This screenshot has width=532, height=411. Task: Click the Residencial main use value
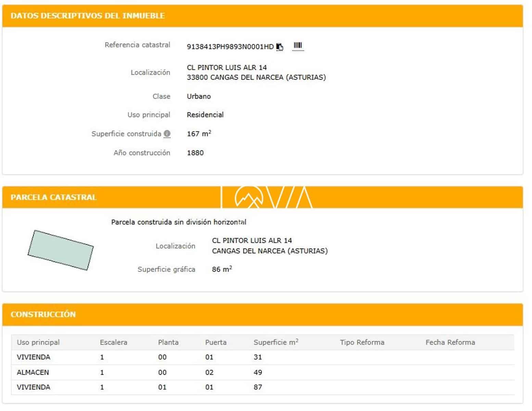205,115
